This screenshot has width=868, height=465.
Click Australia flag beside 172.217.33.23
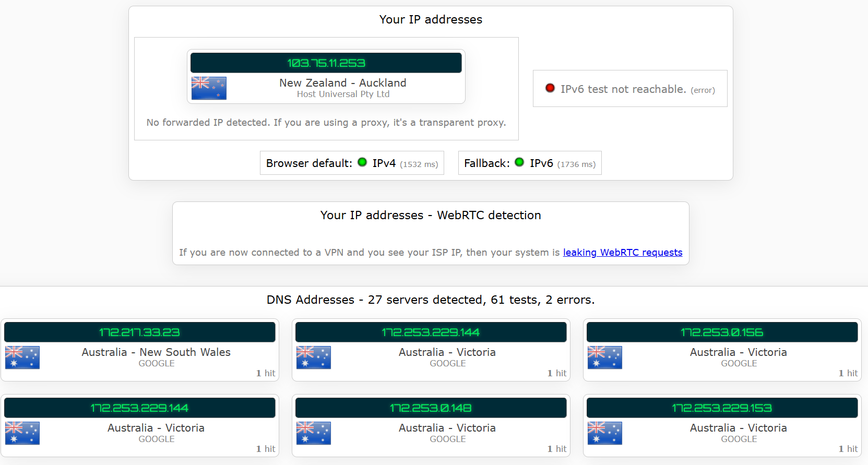(x=22, y=357)
